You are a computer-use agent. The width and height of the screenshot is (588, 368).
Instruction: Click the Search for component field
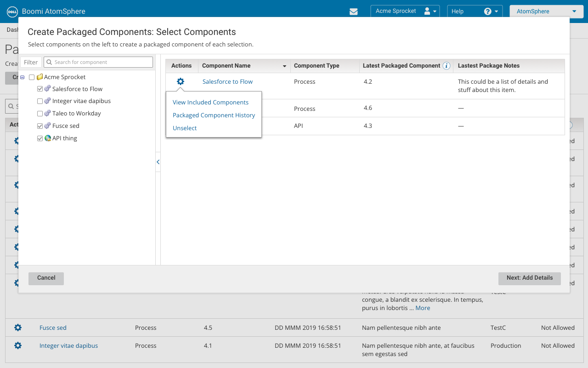click(x=98, y=62)
